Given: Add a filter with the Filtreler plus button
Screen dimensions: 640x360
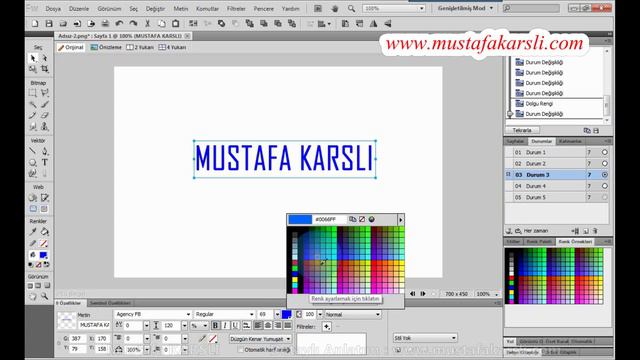Looking at the screenshot, I should point(327,327).
